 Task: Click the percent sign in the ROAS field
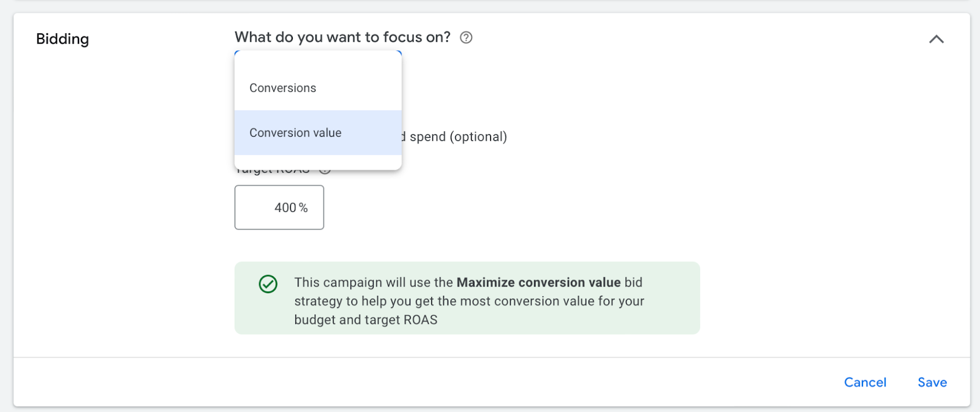pos(303,208)
